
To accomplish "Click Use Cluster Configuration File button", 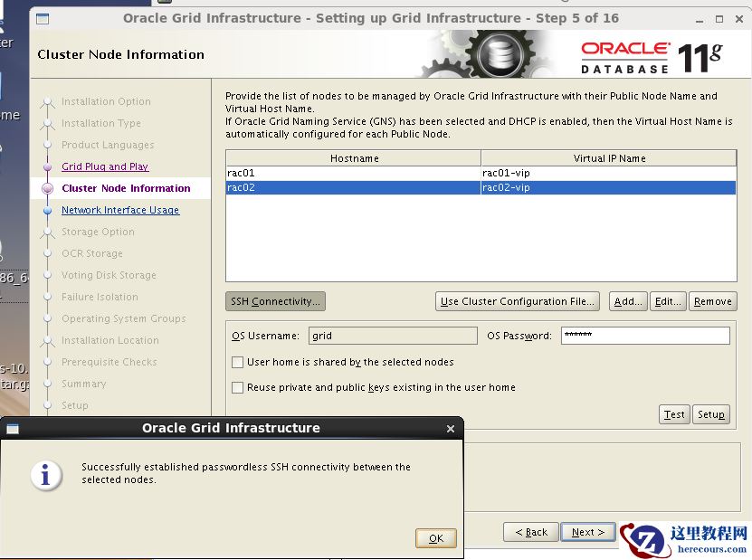I will 518,301.
